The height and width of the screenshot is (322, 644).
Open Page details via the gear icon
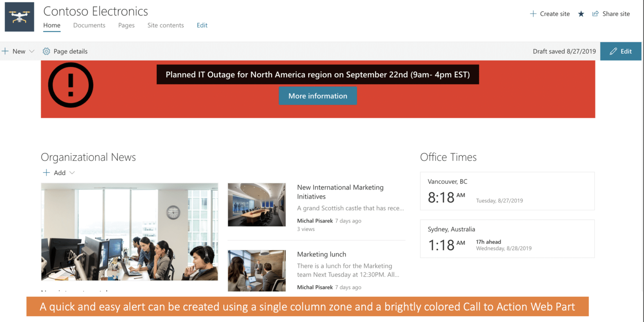(46, 51)
